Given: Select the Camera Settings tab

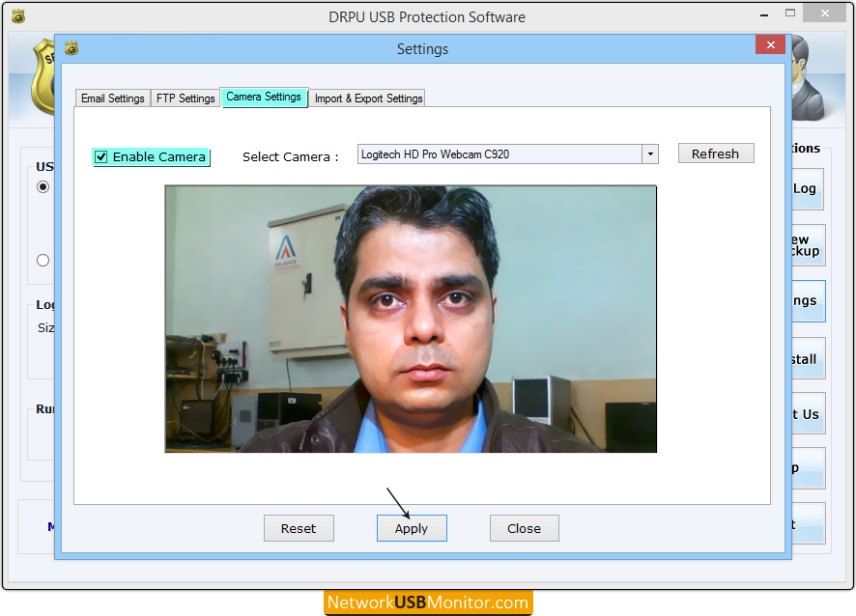Looking at the screenshot, I should coord(264,97).
